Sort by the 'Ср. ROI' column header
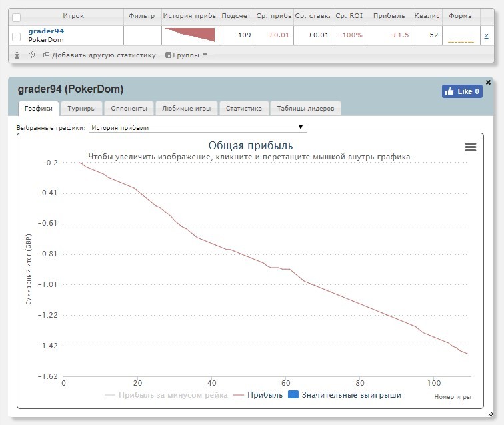 click(349, 16)
